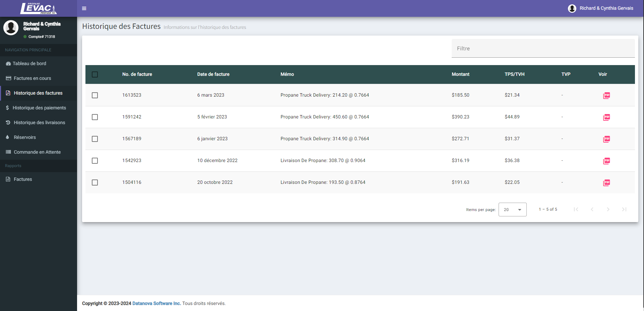Click invoice number 1613523
Viewport: 644px width, 311px height.
(132, 95)
